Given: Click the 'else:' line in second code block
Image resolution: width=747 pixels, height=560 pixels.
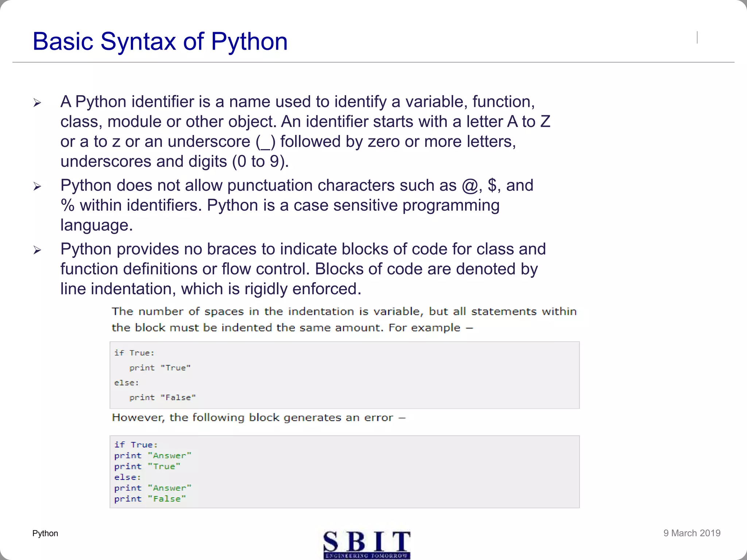Looking at the screenshot, I should 127,477.
